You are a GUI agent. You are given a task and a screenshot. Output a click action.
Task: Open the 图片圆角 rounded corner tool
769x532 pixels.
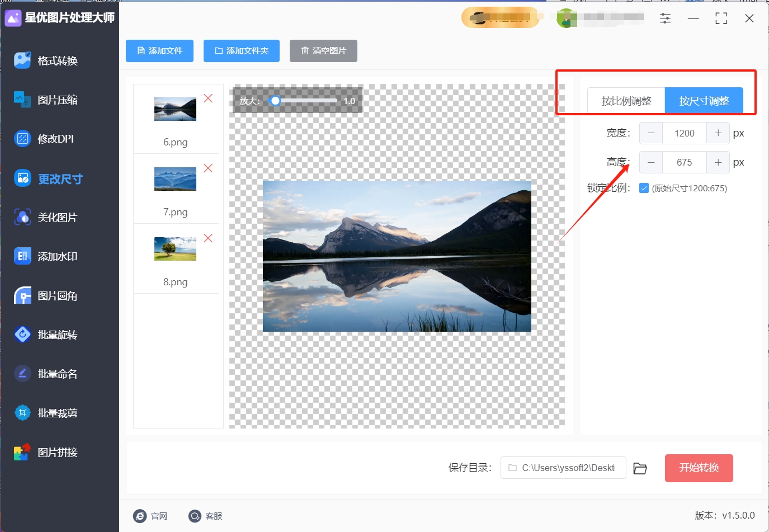pyautogui.click(x=46, y=295)
